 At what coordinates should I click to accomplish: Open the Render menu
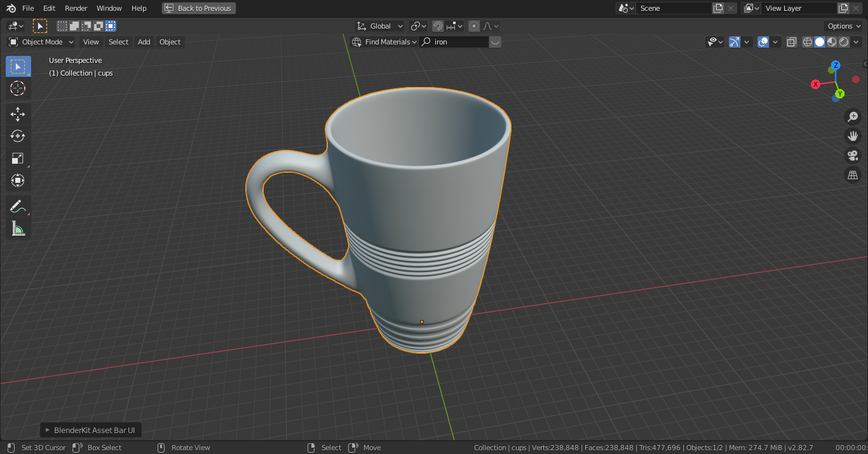click(76, 8)
